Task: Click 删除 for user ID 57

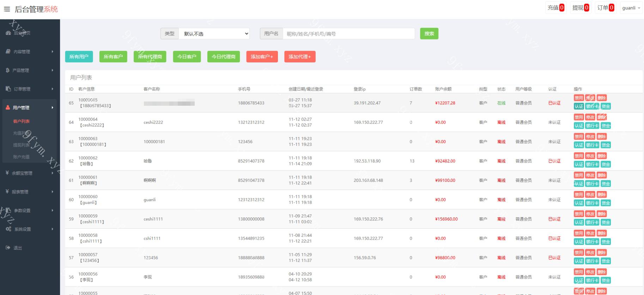Action: [602, 253]
